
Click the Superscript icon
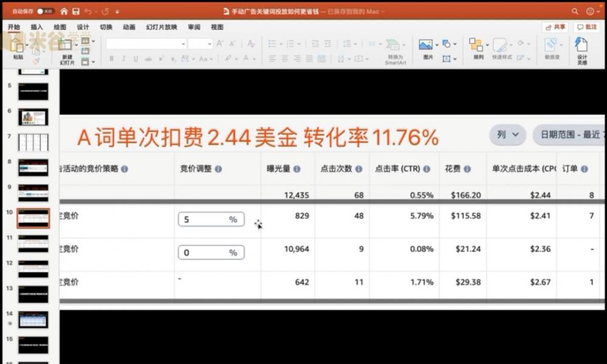(x=161, y=58)
